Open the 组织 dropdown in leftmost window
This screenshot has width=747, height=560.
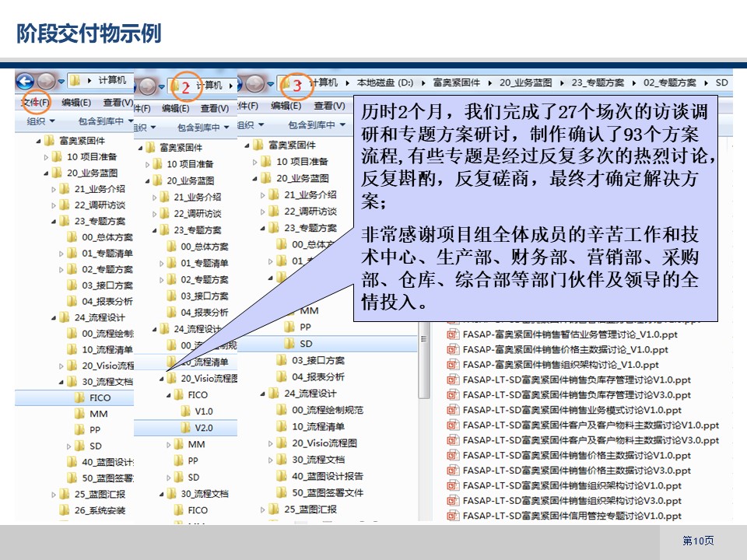pos(40,121)
